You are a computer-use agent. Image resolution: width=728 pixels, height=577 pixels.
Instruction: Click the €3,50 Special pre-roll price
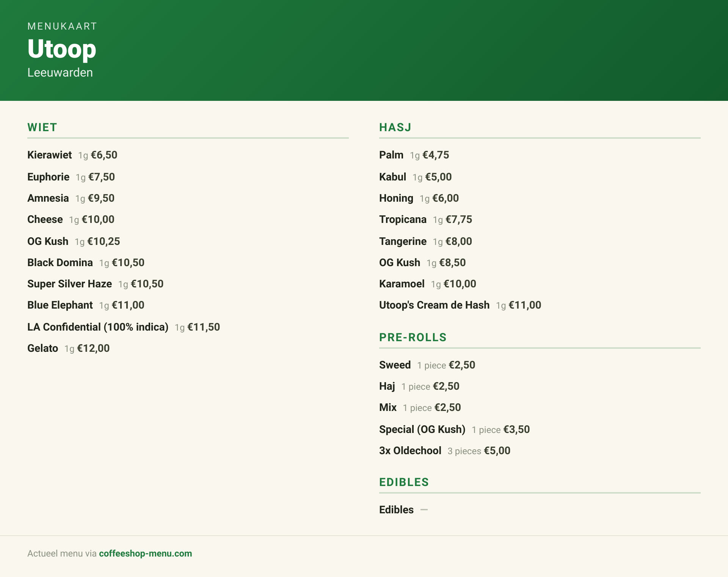[x=516, y=430]
